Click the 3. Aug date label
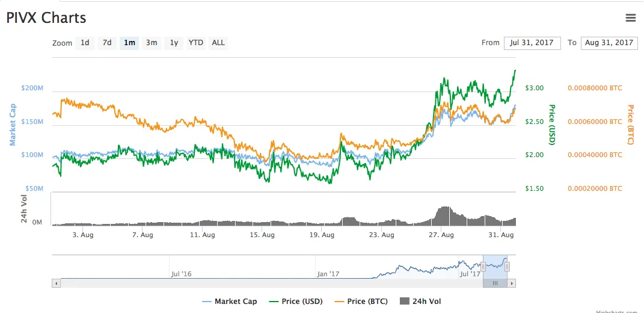The width and height of the screenshot is (644, 313). click(82, 235)
